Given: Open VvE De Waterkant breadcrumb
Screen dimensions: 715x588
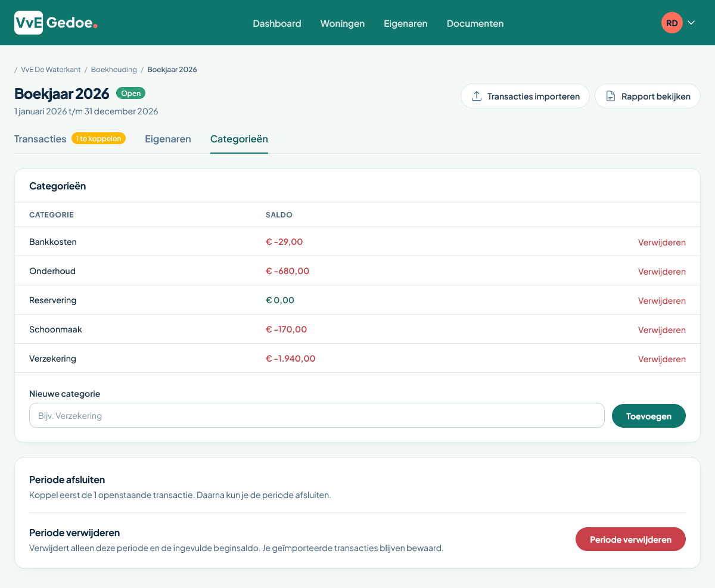Looking at the screenshot, I should pyautogui.click(x=51, y=70).
